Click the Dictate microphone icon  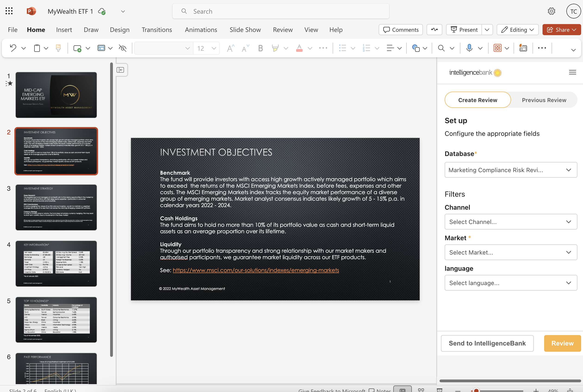click(469, 48)
